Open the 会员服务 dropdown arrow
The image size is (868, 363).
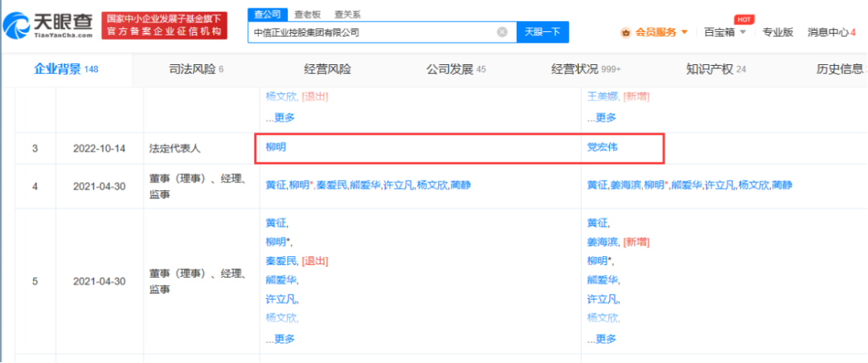coord(684,32)
